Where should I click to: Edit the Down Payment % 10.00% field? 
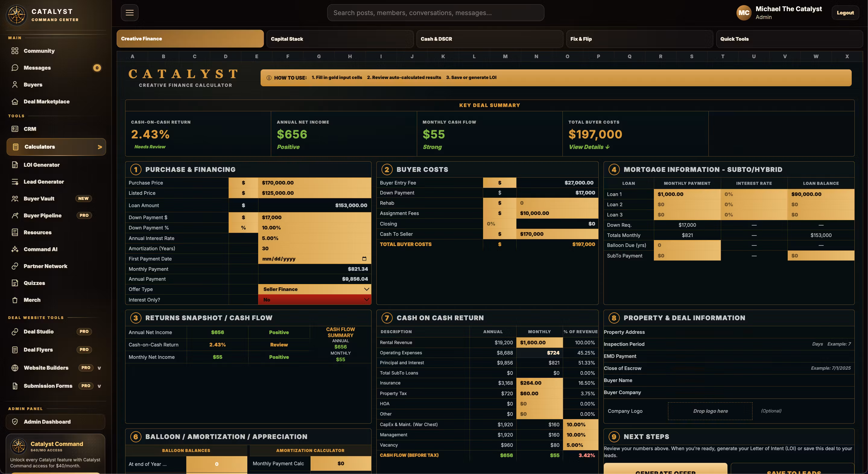315,228
